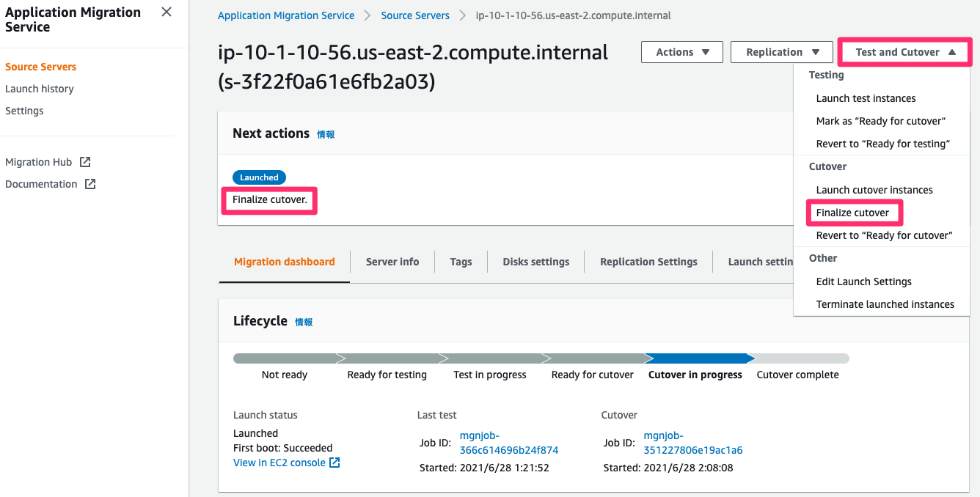Image resolution: width=980 pixels, height=497 pixels.
Task: Open Settings in sidebar
Action: [24, 111]
